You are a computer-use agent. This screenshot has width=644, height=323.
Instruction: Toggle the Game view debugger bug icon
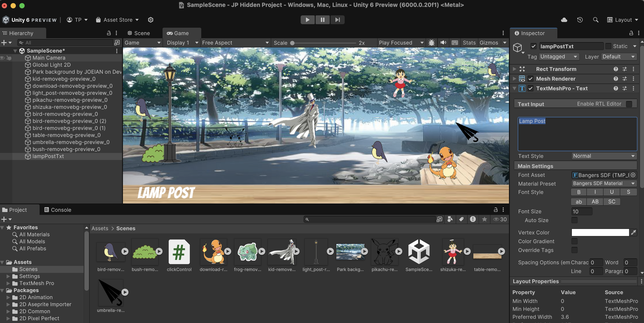click(x=431, y=43)
